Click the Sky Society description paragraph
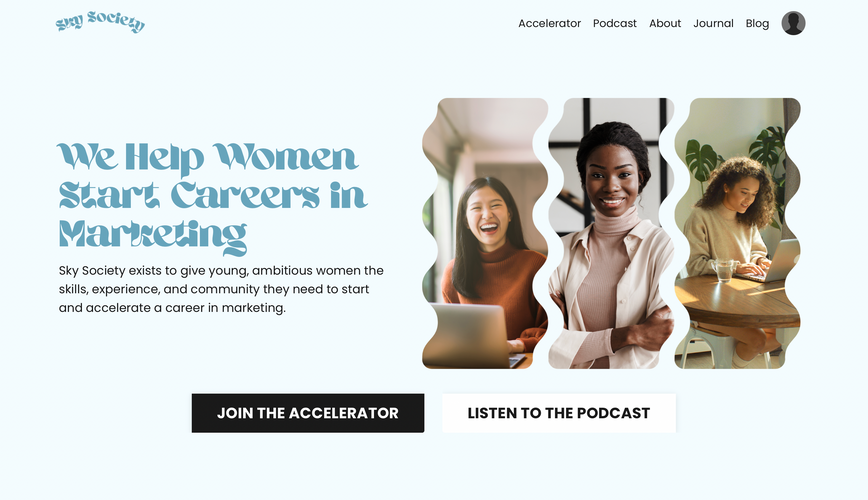Screen dimensions: 868x500 pos(221,289)
